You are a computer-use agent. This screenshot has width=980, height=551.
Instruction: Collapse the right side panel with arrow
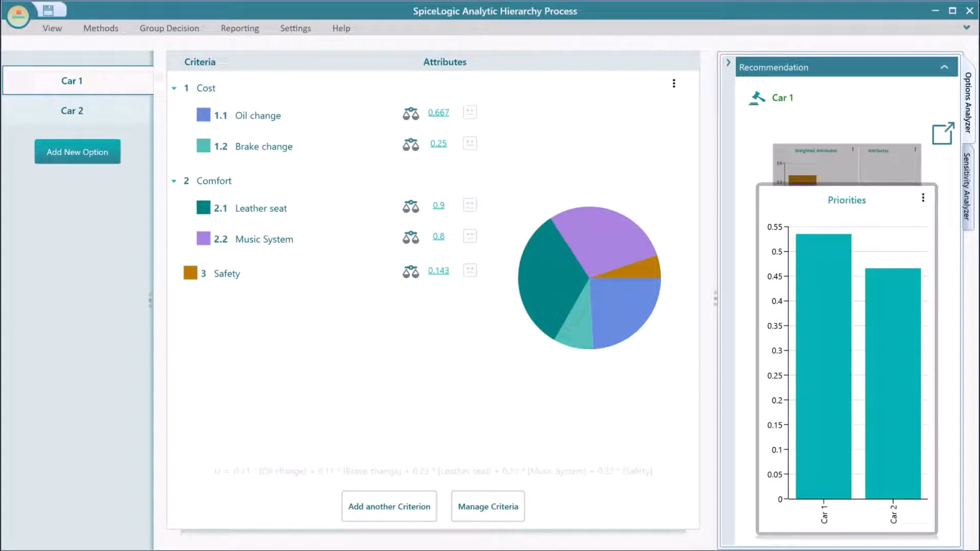728,62
